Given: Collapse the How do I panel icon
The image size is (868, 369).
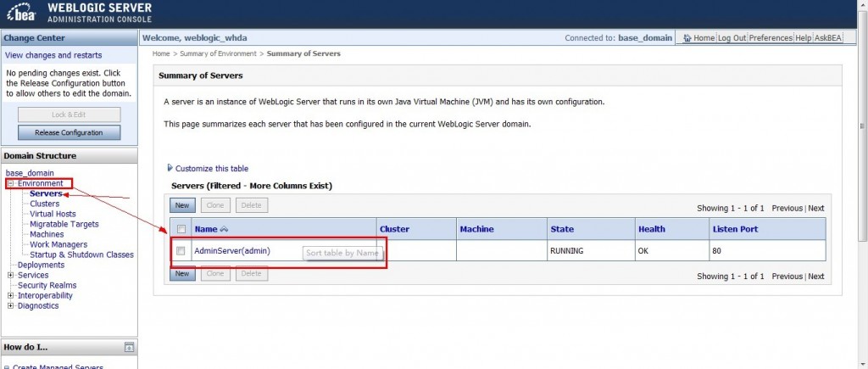Looking at the screenshot, I should click(x=129, y=347).
